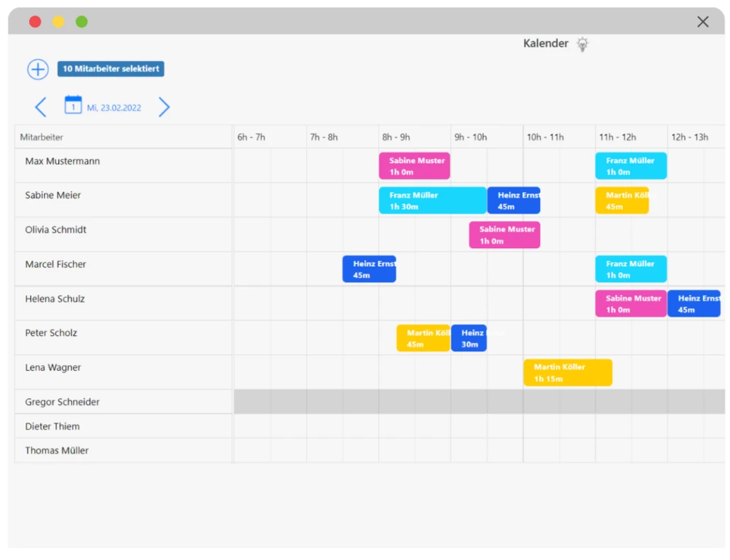Open Peter Scholz's Martin Köller 45m appointment
730x560 pixels.
tap(423, 338)
